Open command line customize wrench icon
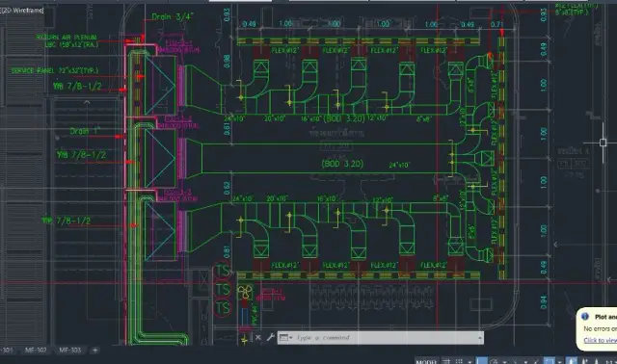This screenshot has width=617, height=364. pyautogui.click(x=270, y=337)
